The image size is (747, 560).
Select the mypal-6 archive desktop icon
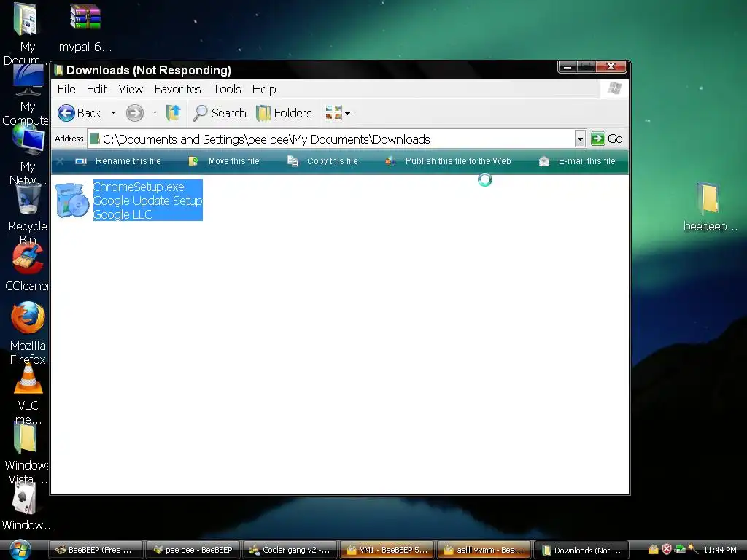[85, 17]
